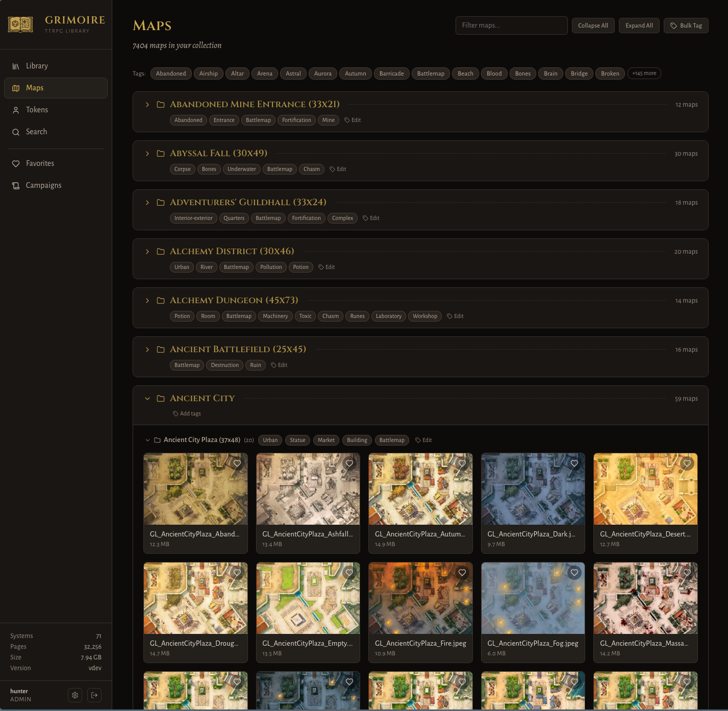
Task: Favorite GL_AncientCityPlaza_Aband map with heart
Action: point(237,463)
